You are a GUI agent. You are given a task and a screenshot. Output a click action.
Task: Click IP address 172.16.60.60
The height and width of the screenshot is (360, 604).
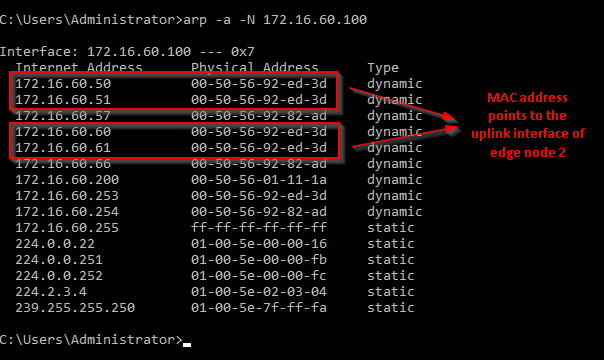tap(63, 132)
